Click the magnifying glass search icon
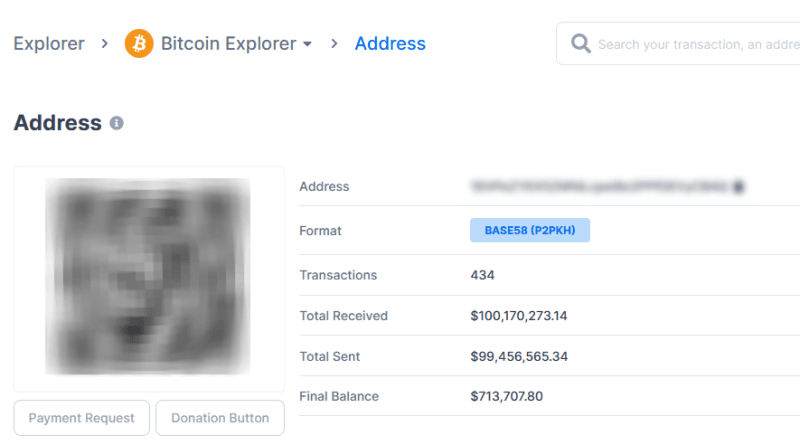 (581, 44)
